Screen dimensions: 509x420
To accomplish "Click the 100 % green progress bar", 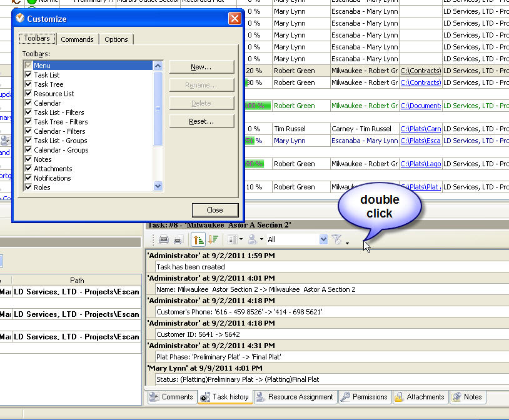I will 257,106.
